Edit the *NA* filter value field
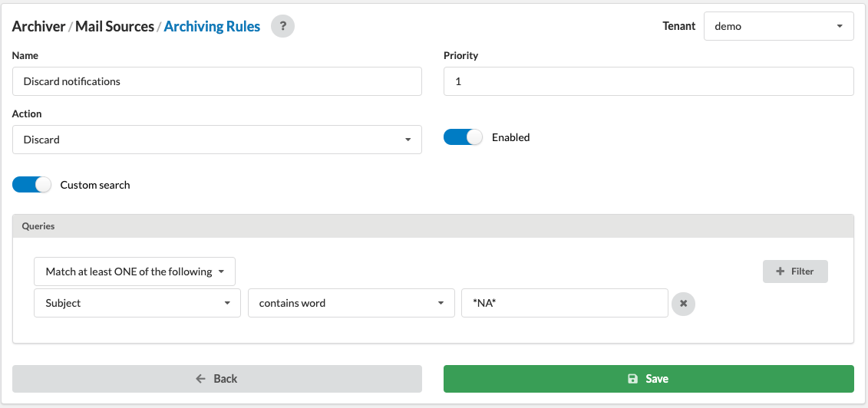The image size is (868, 408). [564, 303]
